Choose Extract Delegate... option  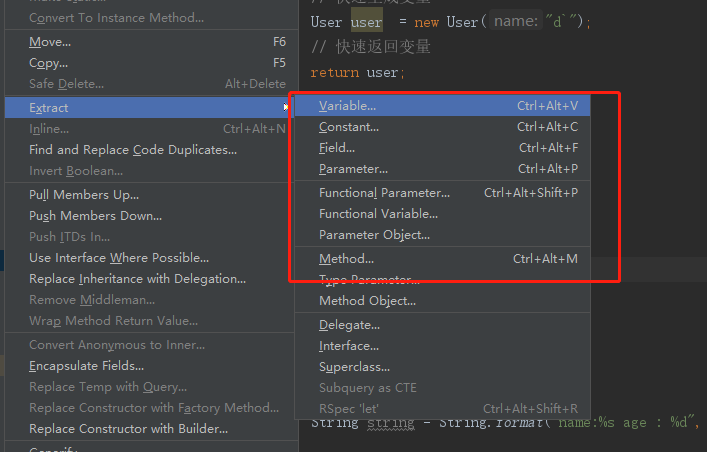click(442, 325)
